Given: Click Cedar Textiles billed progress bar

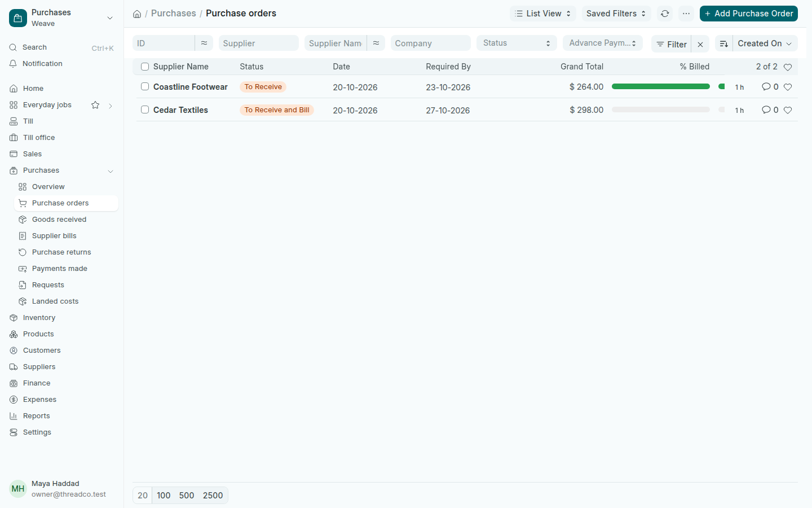Looking at the screenshot, I should point(661,110).
